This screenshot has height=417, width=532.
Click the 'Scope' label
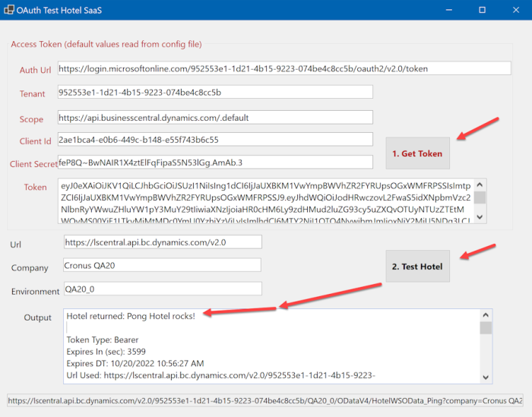31,119
